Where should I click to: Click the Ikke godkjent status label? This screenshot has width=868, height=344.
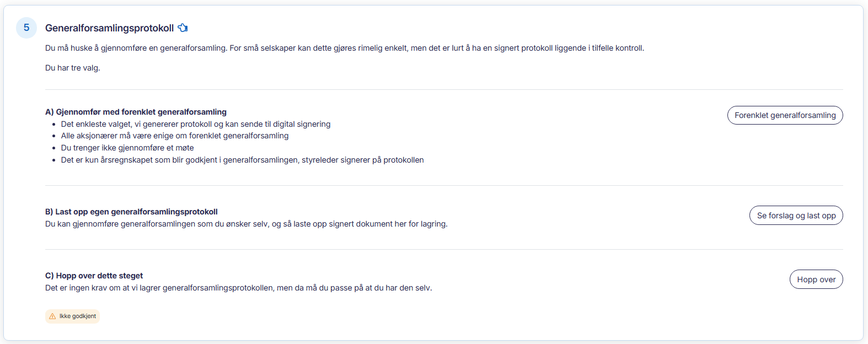click(x=78, y=316)
